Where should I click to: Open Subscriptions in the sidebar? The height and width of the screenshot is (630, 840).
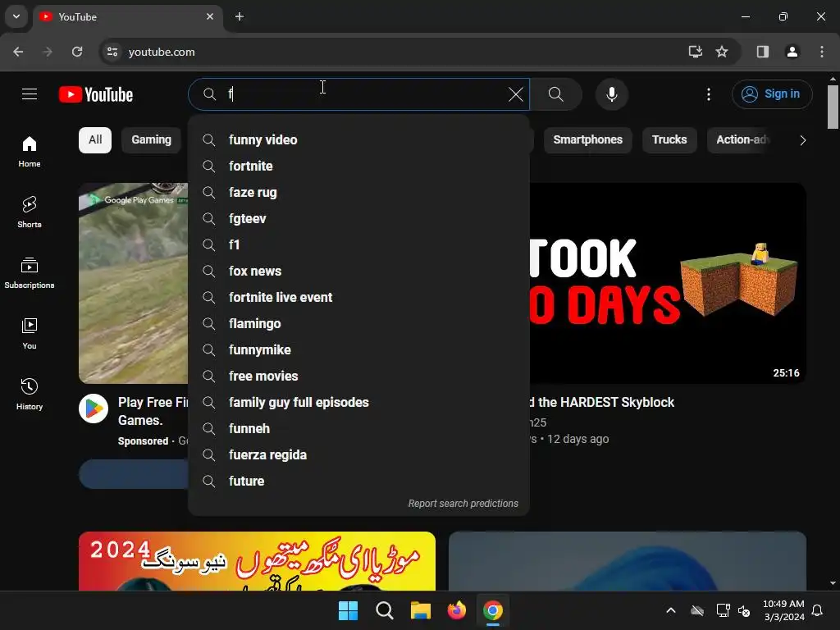click(x=30, y=272)
